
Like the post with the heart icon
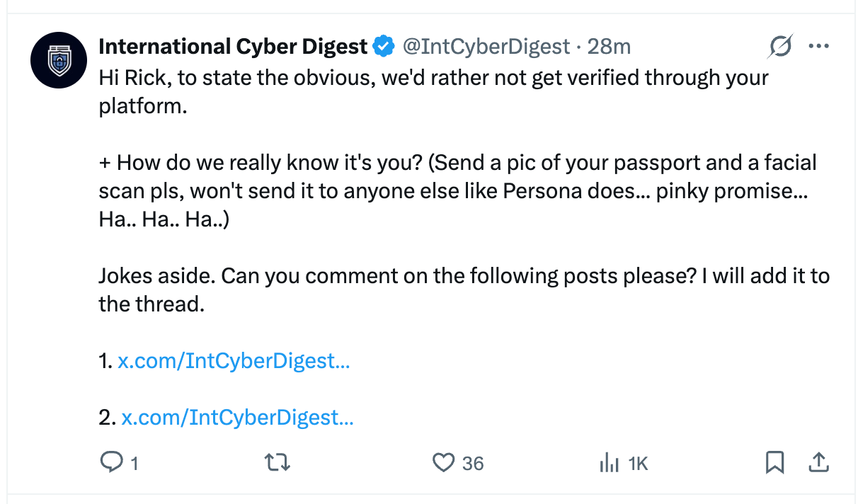443,463
